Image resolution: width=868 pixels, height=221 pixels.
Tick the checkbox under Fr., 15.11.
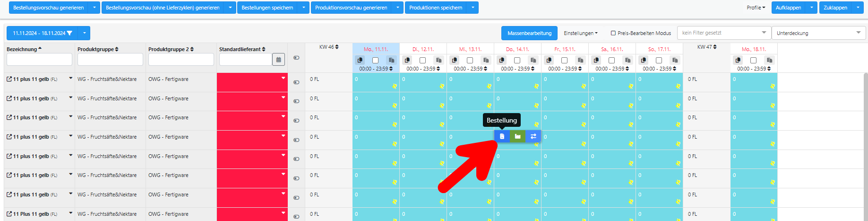pyautogui.click(x=564, y=60)
